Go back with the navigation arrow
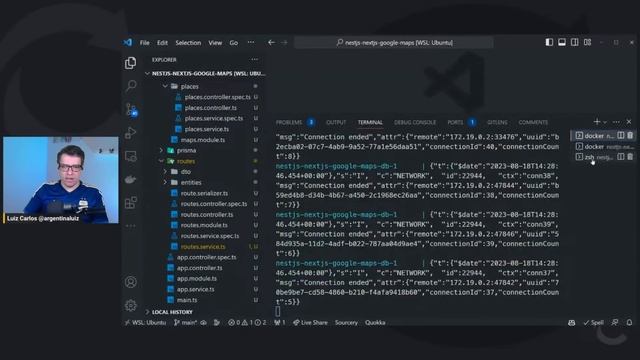Screen dimensions: 640x360 point(271,42)
